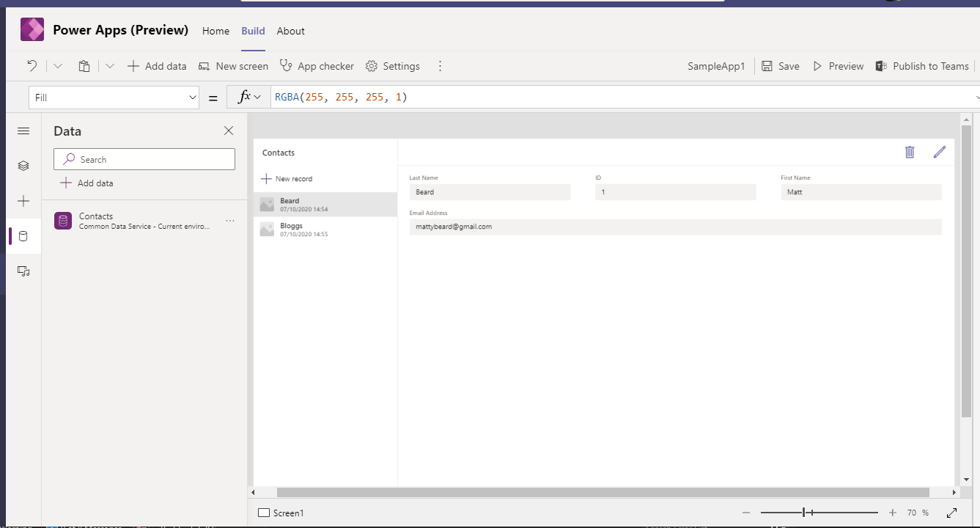Toggle the hamburger navigation menu
This screenshot has height=528, width=980.
pyautogui.click(x=23, y=131)
